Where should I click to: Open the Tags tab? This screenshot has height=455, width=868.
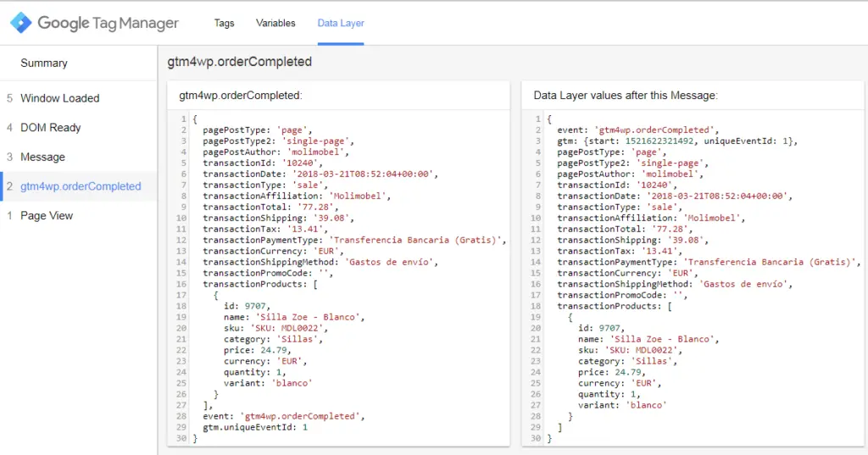224,23
